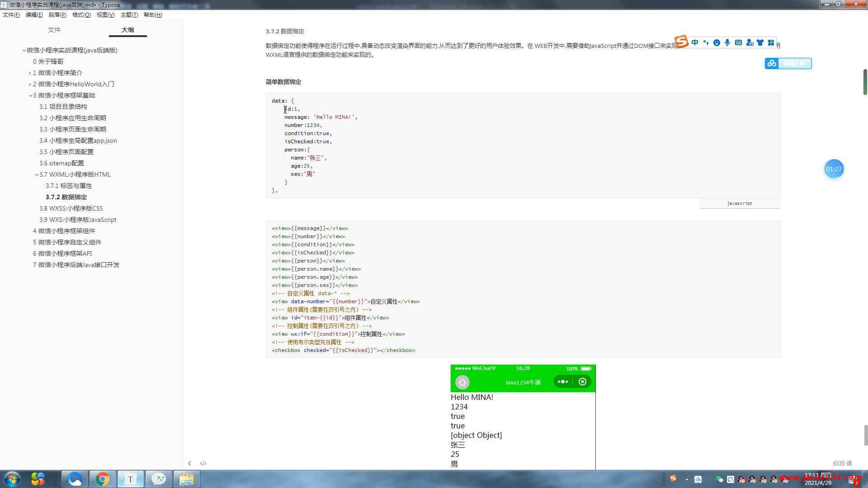The height and width of the screenshot is (488, 868).
Task: Open the 段落(P) menu
Action: coord(57,15)
